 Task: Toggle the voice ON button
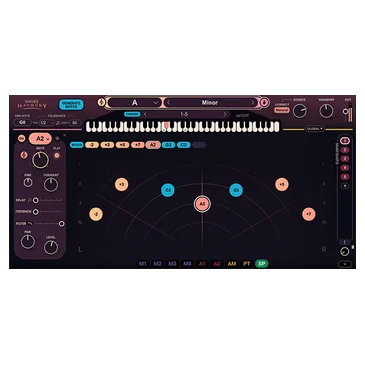21,138
